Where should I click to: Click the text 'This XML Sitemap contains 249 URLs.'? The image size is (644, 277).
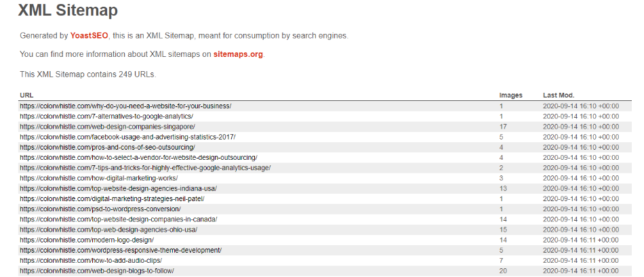tap(88, 74)
